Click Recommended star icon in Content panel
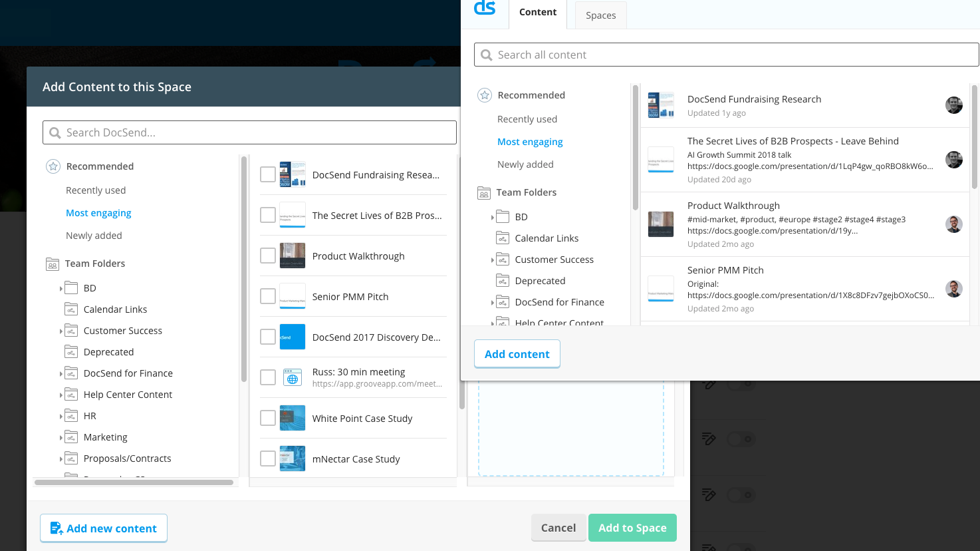This screenshot has width=980, height=551. (485, 95)
